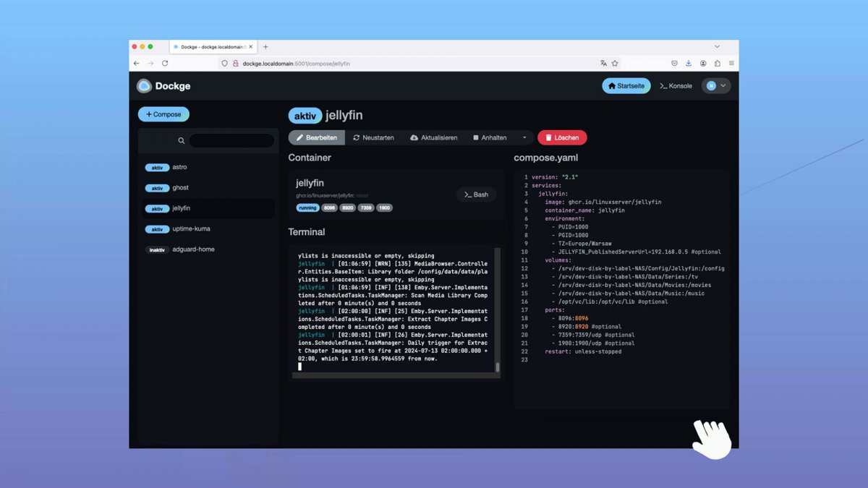Select the uptime-kuma stack

[x=208, y=229]
